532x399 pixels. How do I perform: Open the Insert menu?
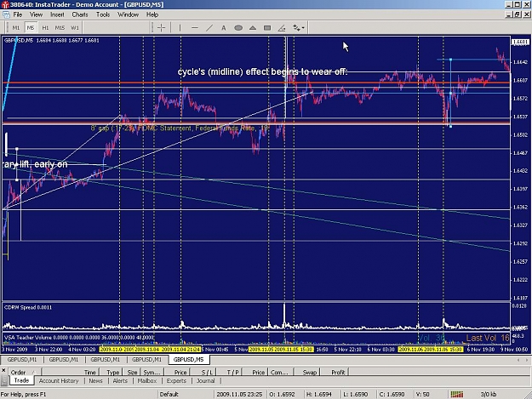(57, 14)
